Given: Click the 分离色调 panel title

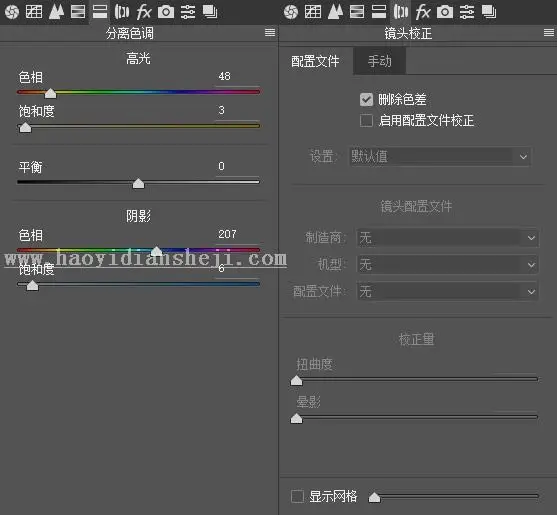Looking at the screenshot, I should (130, 33).
